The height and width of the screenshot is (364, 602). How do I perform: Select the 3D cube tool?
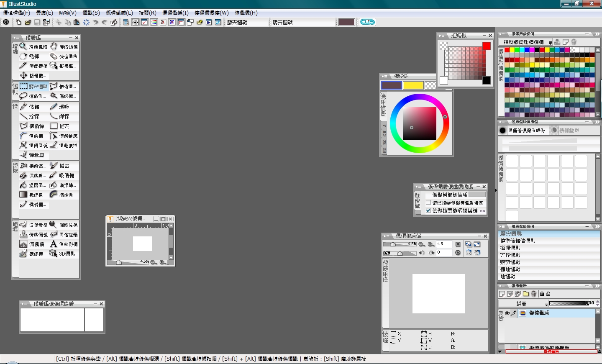(x=53, y=254)
